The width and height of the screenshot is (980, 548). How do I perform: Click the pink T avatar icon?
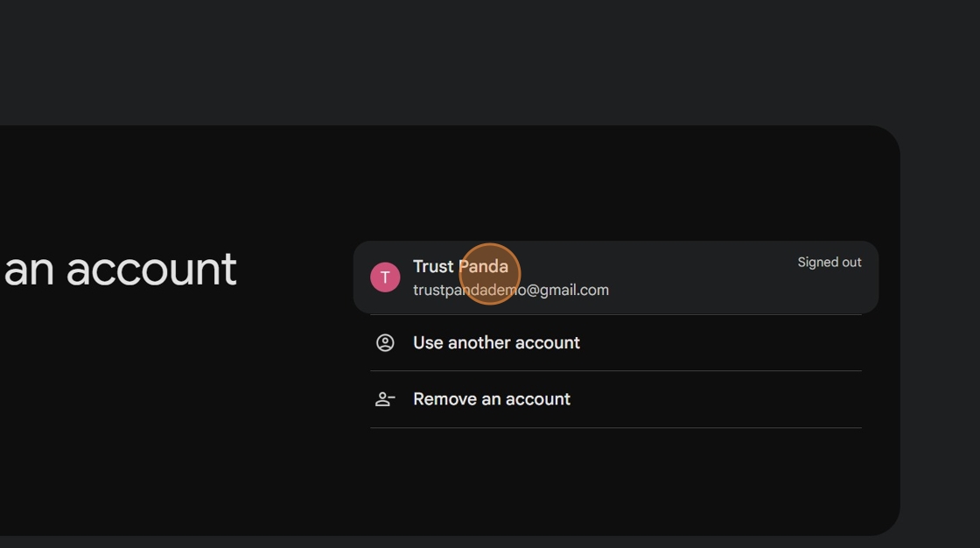click(385, 278)
